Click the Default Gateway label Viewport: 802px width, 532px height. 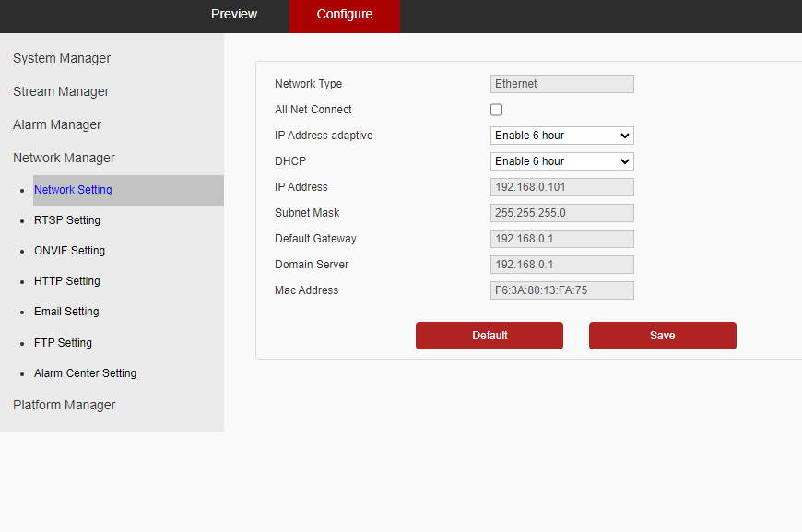coord(315,239)
